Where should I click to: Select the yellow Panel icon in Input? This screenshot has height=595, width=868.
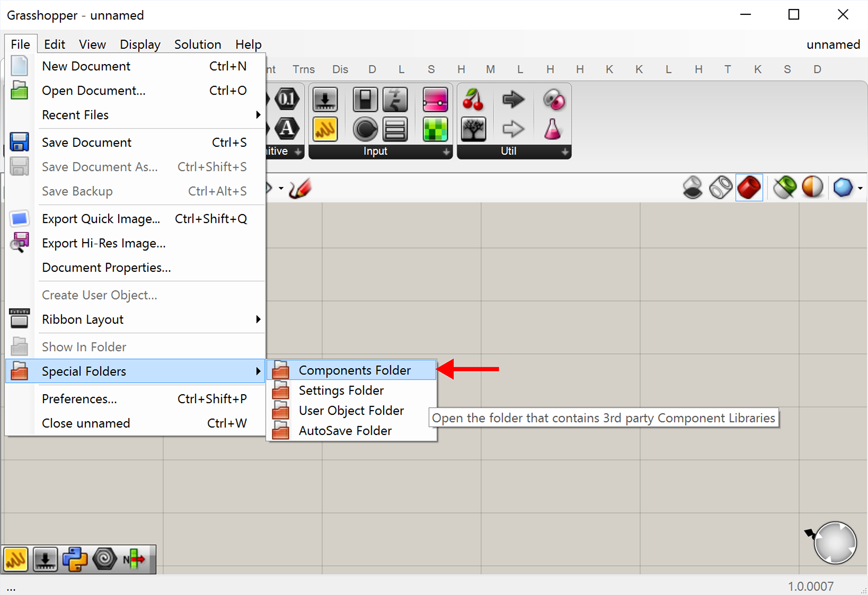(325, 129)
